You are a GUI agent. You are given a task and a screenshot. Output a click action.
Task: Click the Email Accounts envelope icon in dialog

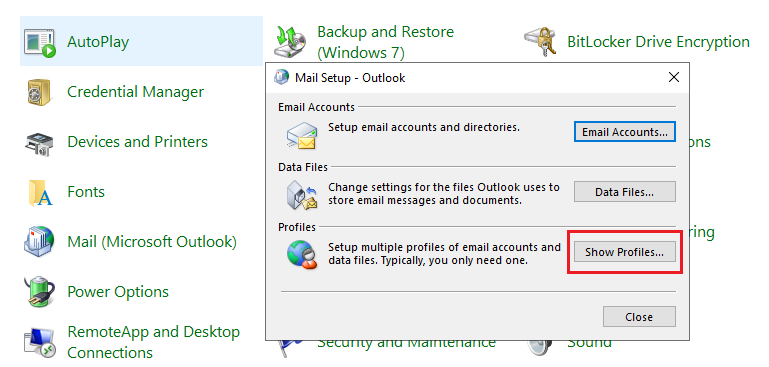302,135
